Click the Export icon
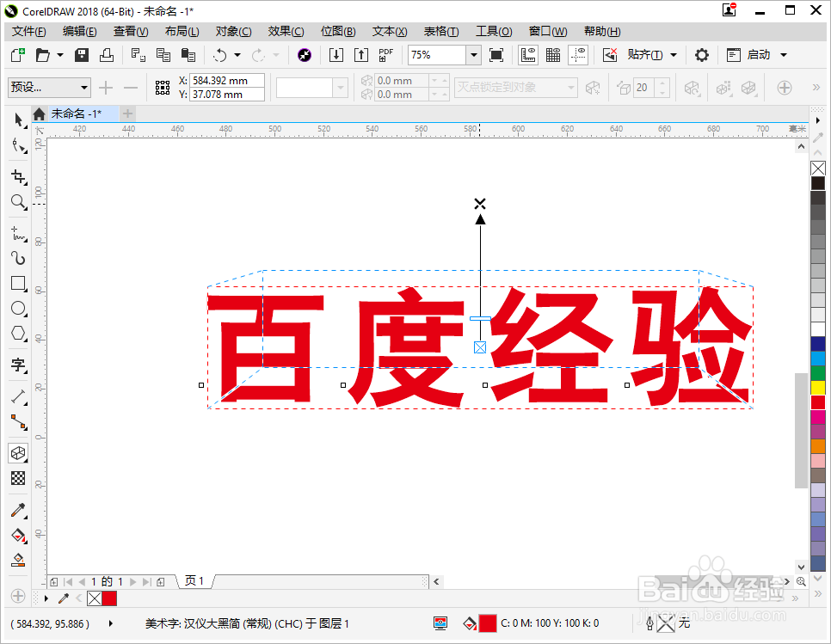This screenshot has width=831, height=644. tap(361, 54)
